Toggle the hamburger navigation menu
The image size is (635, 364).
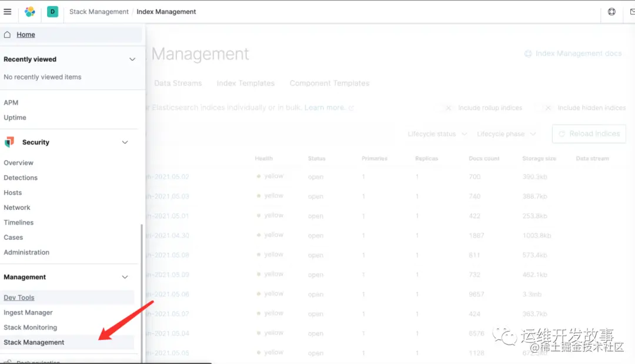click(x=7, y=12)
